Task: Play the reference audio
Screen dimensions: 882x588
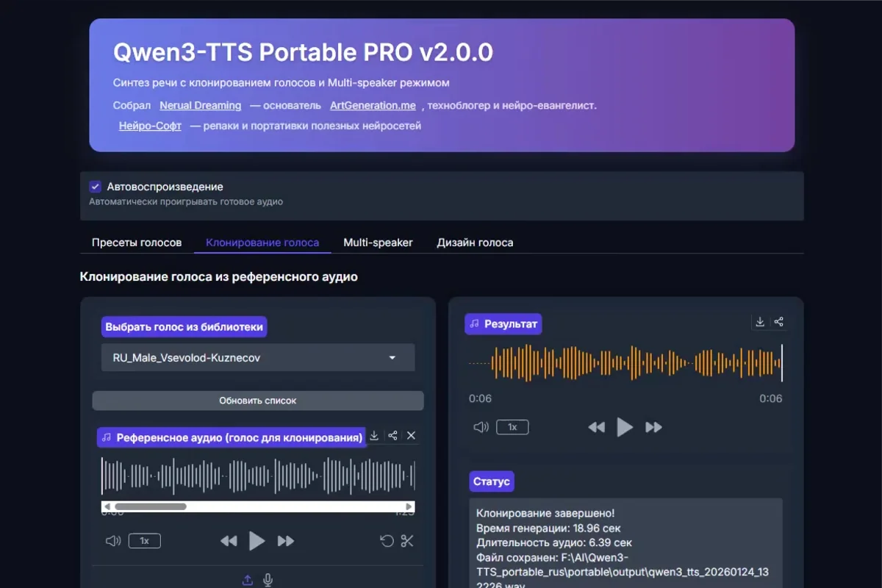Action: [257, 541]
